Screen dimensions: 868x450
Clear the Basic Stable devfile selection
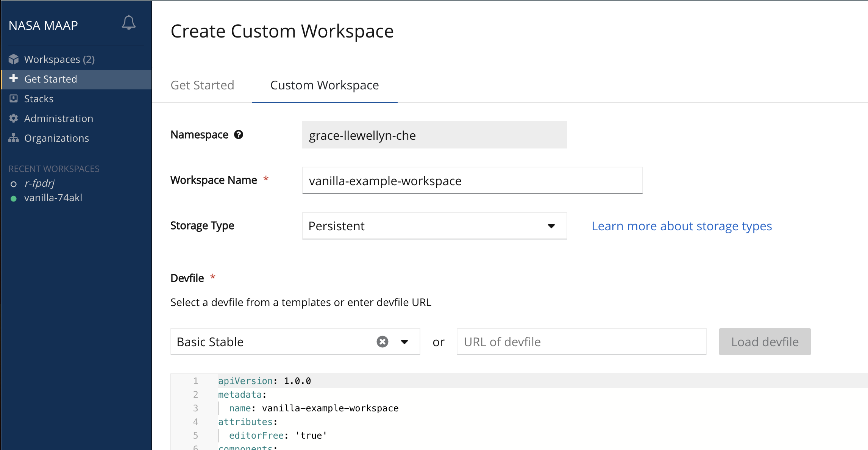tap(382, 342)
